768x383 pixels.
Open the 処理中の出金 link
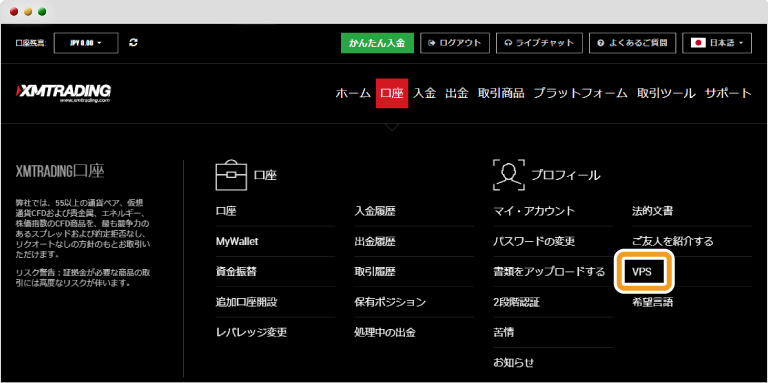(x=384, y=333)
